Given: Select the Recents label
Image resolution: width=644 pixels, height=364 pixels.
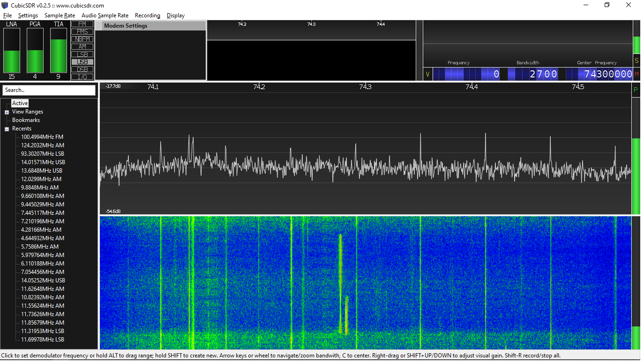Looking at the screenshot, I should (x=22, y=129).
